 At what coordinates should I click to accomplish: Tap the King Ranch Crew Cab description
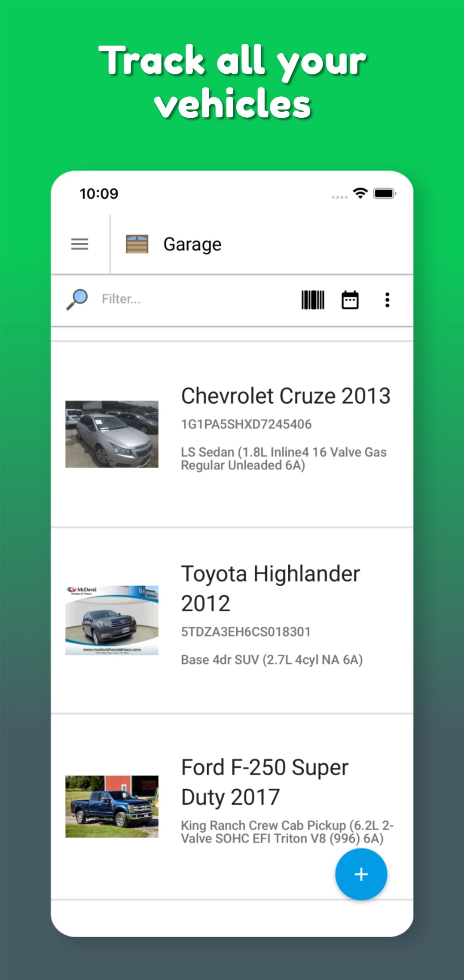[x=287, y=832]
